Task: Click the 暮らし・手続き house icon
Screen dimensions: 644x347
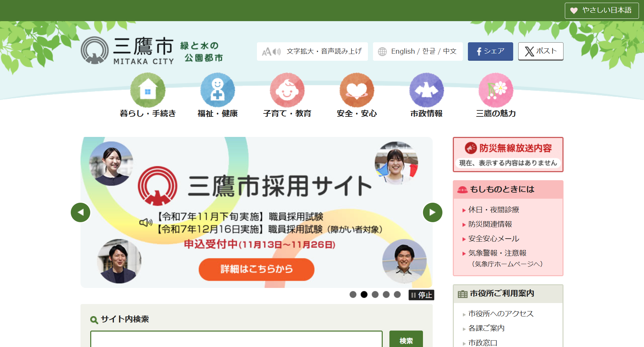Action: (x=148, y=90)
